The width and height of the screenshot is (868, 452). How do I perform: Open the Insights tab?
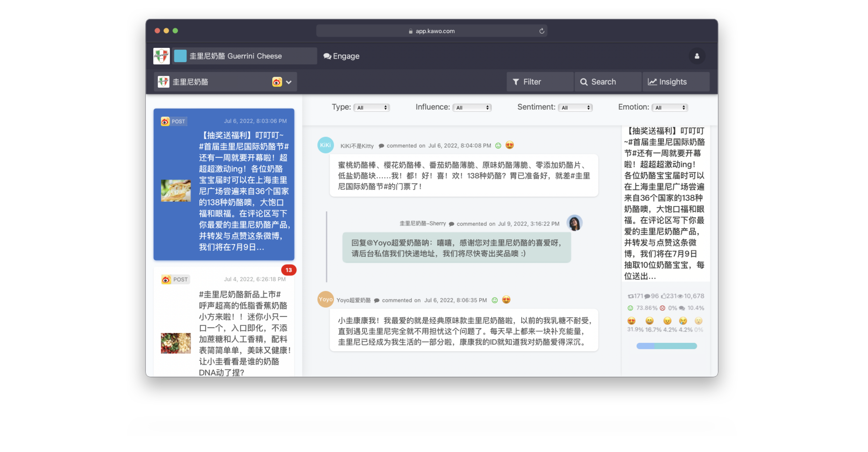(676, 82)
